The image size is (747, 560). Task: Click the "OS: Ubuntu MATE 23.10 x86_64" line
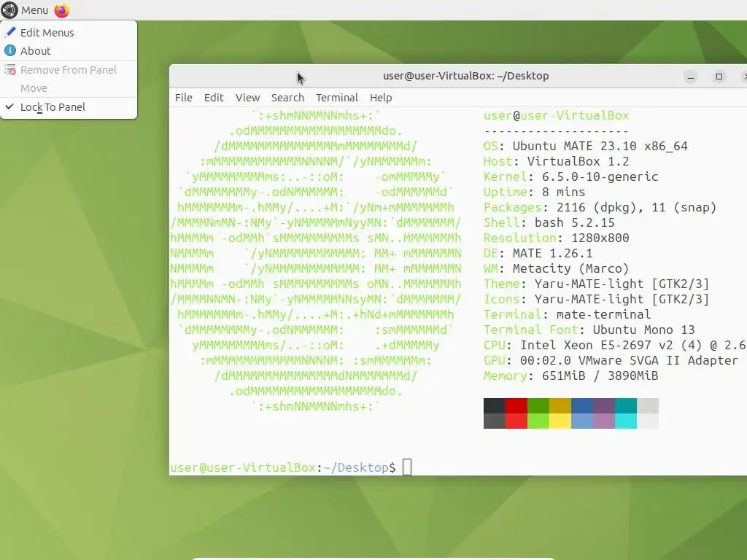tap(586, 146)
